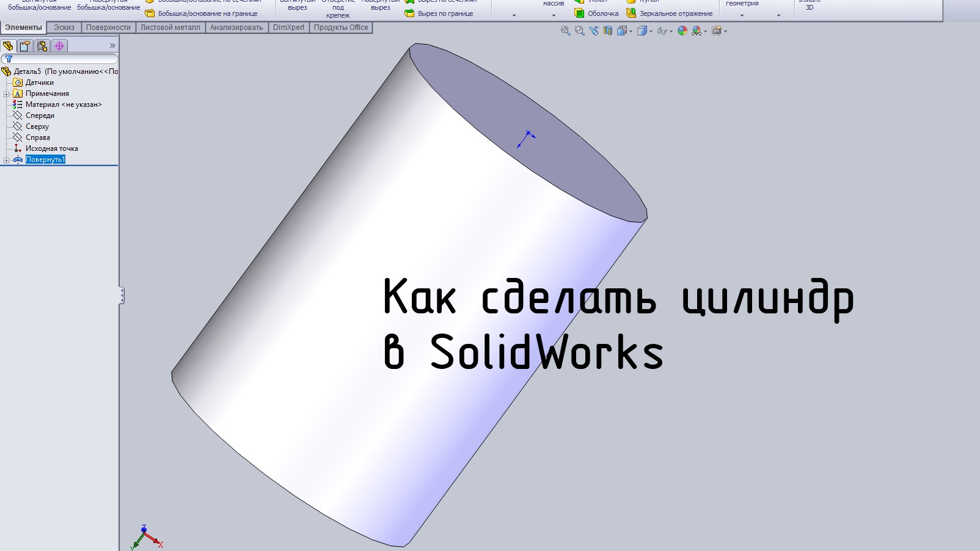Click the Section View icon
This screenshot has width=980, height=551.
[x=608, y=31]
